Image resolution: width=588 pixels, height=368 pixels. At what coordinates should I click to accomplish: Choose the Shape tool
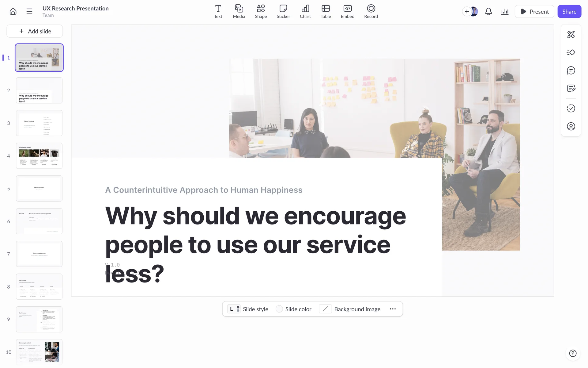click(261, 12)
